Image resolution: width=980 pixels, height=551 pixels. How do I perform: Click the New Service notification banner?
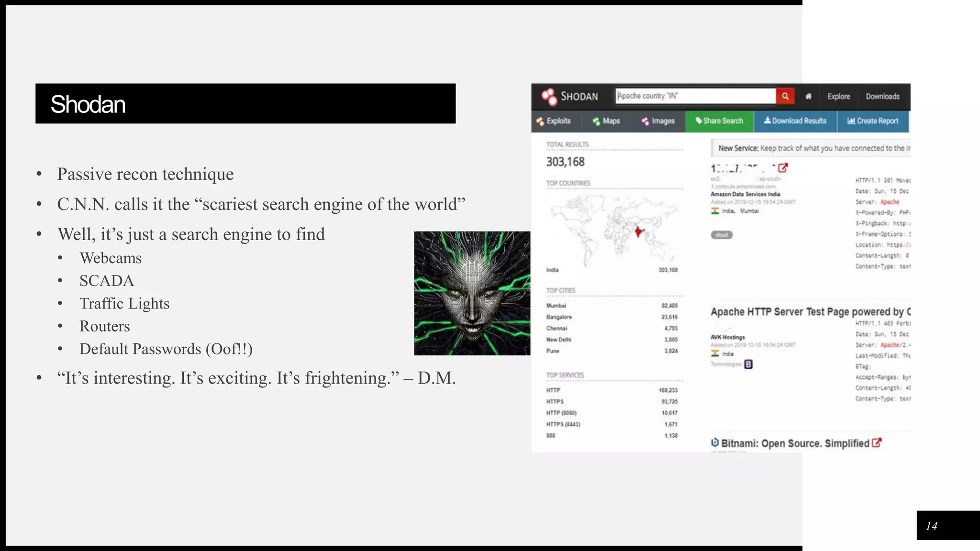811,148
